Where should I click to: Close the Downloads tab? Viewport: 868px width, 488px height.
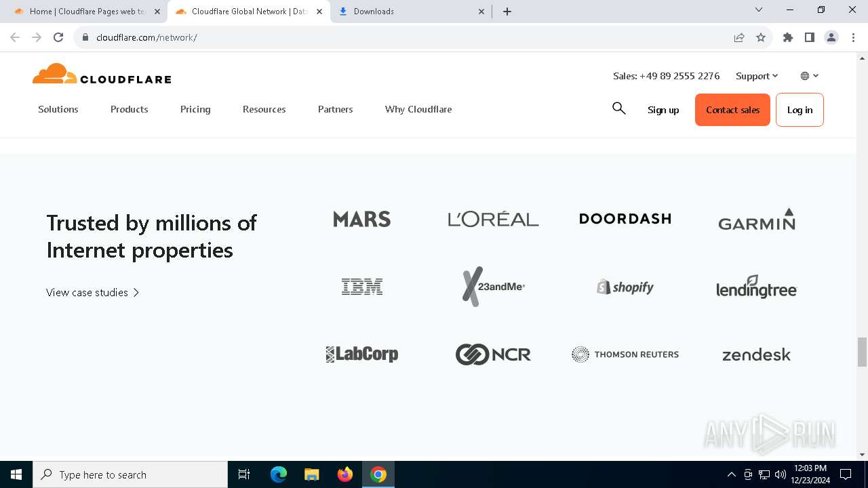coord(481,12)
